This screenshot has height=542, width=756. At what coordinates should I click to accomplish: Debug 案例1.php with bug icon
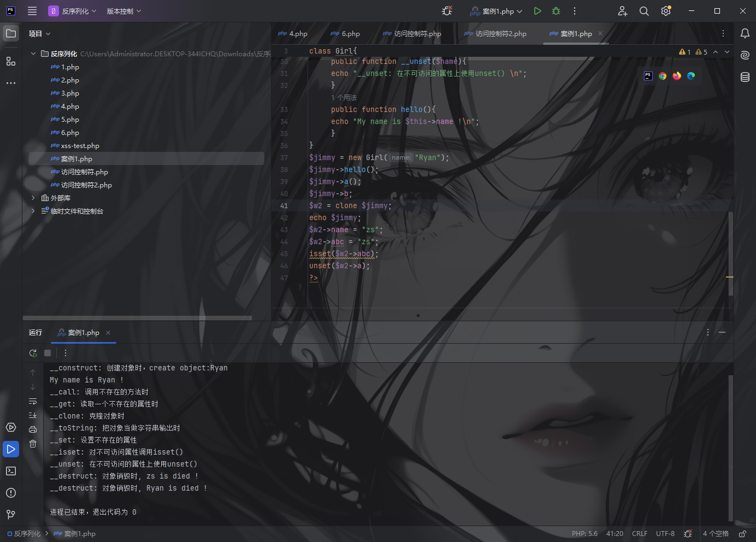556,11
